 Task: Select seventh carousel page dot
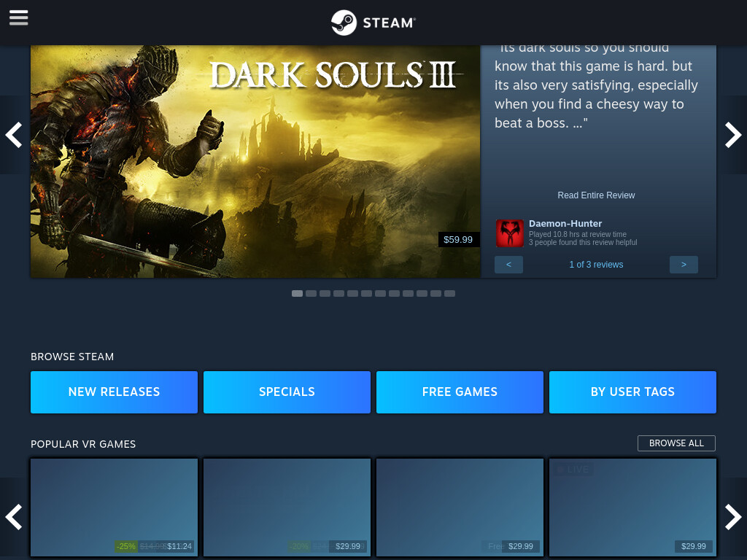380,293
